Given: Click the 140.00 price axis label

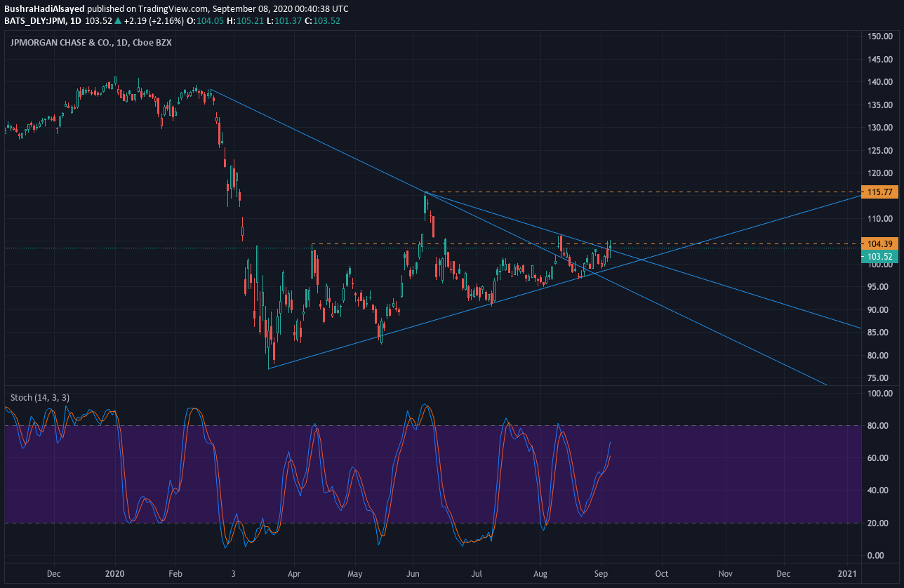Looking at the screenshot, I should [879, 82].
